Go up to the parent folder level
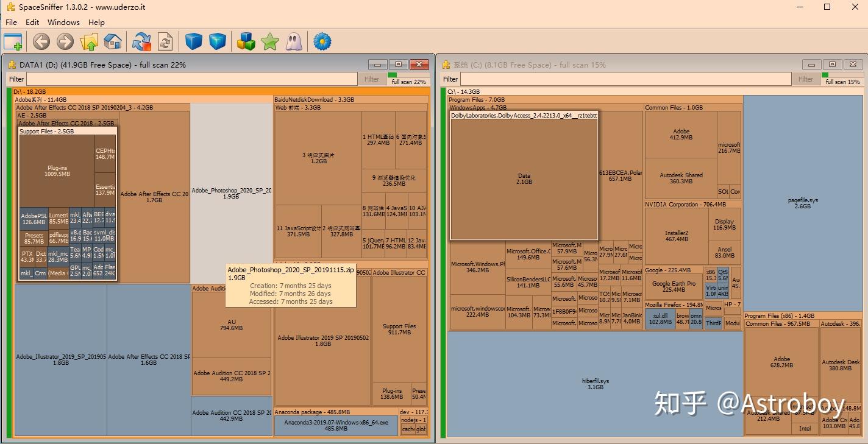868x444 pixels. (89, 41)
